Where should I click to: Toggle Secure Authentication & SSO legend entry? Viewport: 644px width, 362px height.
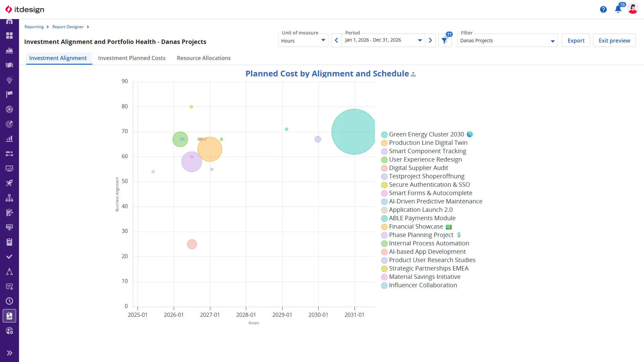426,185
